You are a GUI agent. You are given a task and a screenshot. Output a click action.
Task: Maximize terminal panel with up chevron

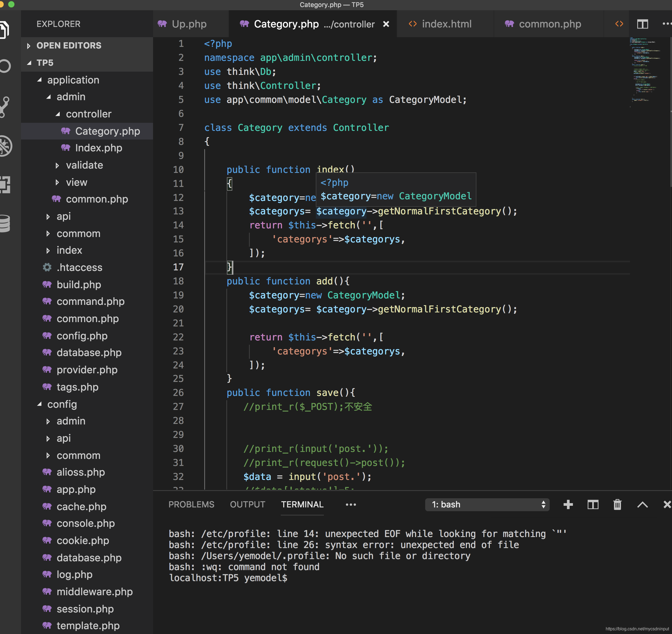[x=642, y=504]
